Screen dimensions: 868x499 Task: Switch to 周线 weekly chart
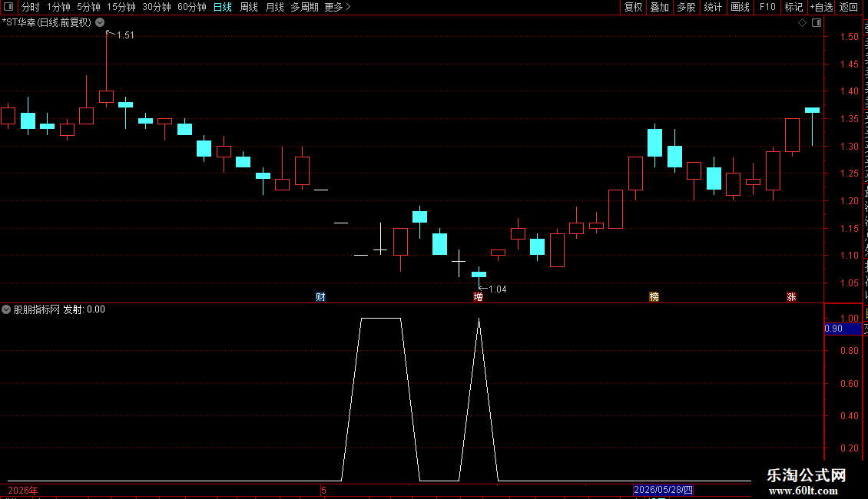tap(249, 7)
